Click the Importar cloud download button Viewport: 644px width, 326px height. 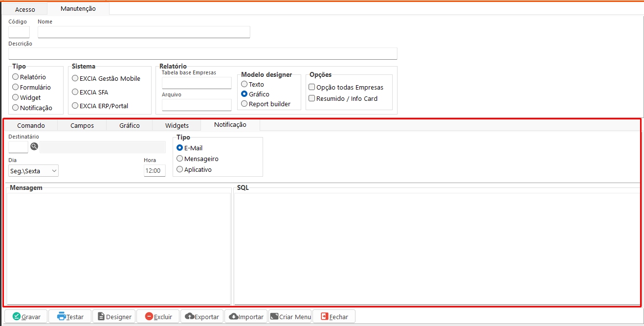tap(246, 317)
